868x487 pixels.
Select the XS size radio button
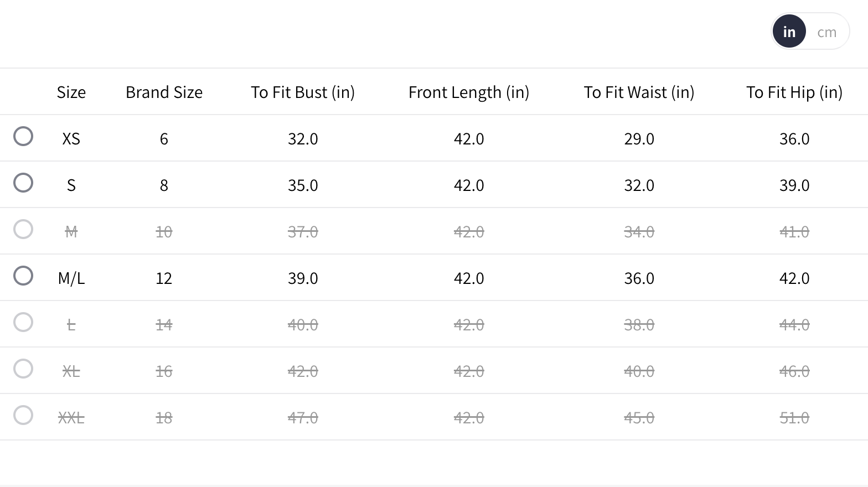23,136
